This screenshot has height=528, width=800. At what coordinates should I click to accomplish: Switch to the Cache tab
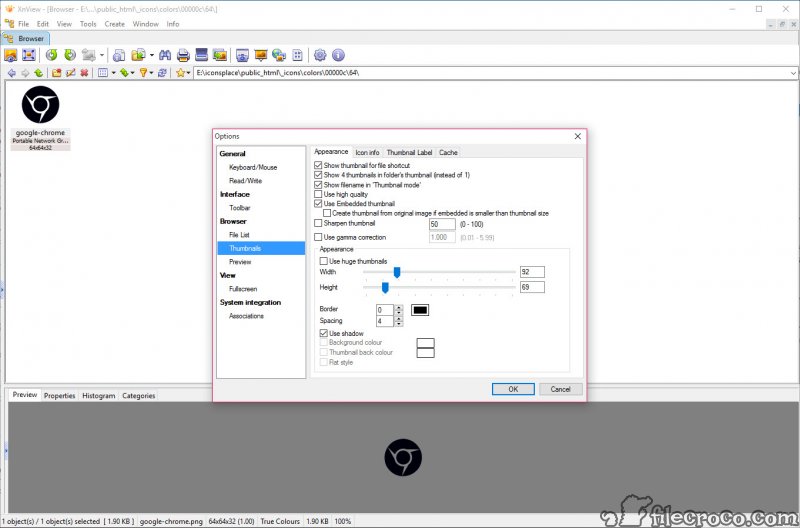pyautogui.click(x=448, y=153)
